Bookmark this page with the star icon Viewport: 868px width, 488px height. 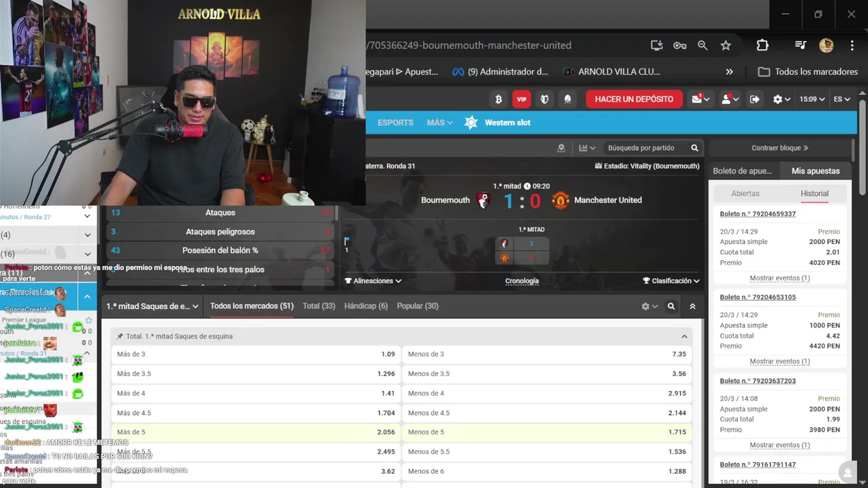point(726,45)
